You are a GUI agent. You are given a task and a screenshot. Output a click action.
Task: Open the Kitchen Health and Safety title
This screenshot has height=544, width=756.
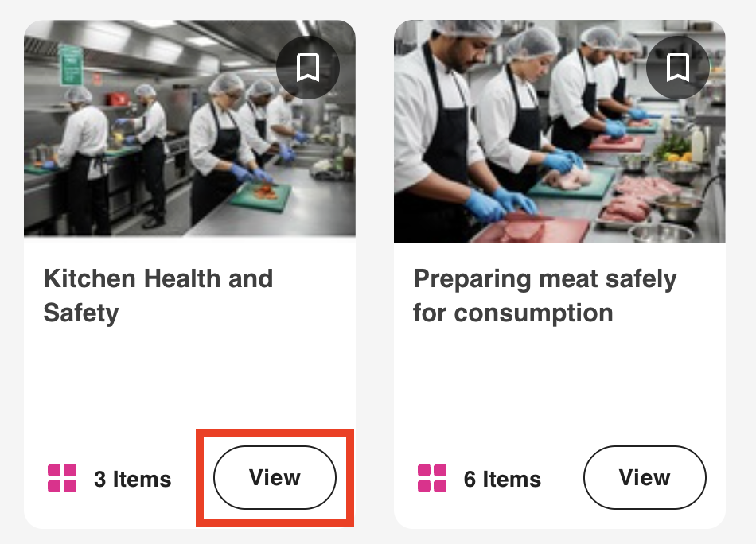pos(158,295)
